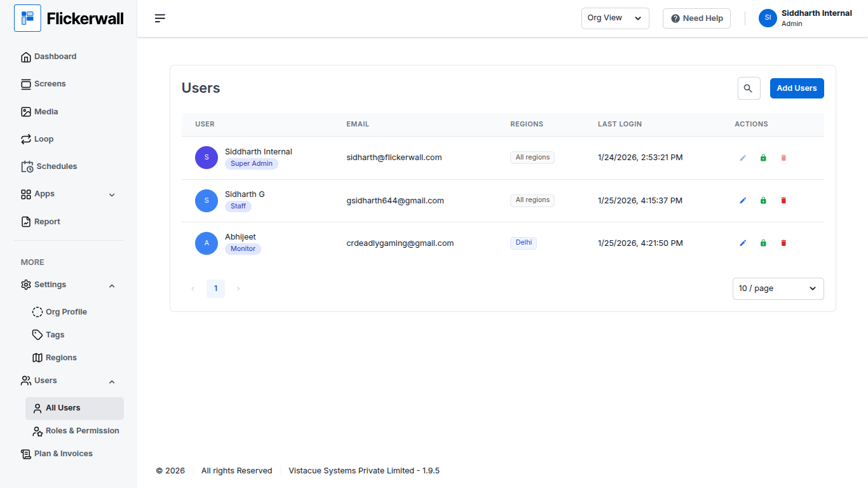868x488 pixels.
Task: Open the Schedules page from the sidebar
Action: tap(57, 166)
